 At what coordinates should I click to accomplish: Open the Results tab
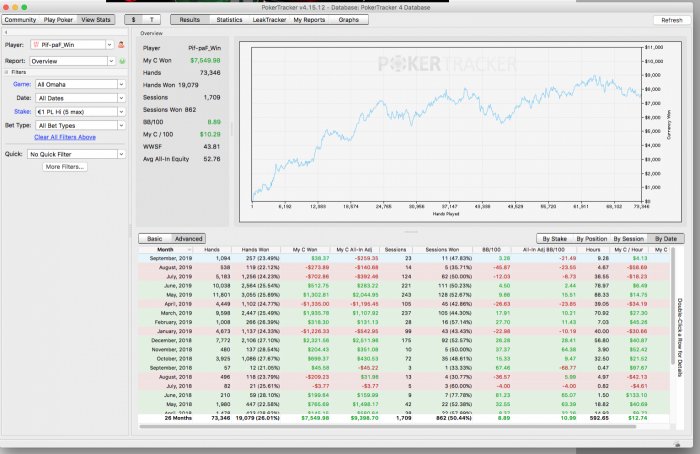[x=190, y=20]
